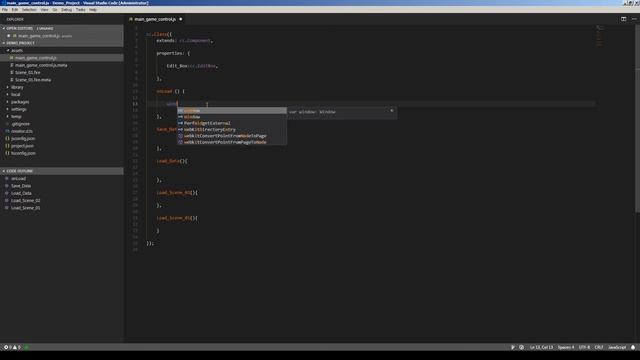The height and width of the screenshot is (360, 640).
Task: Jump to onLoad in Code Outline
Action: 62,179
